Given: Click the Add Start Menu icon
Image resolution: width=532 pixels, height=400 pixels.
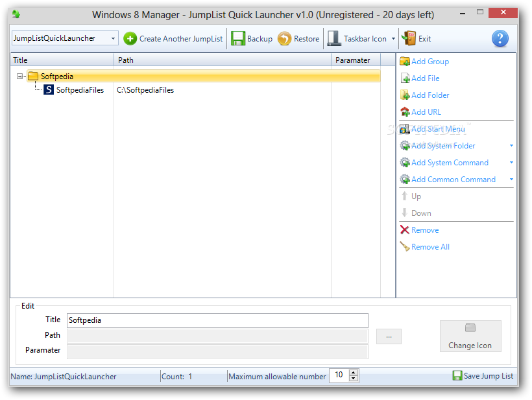Looking at the screenshot, I should tap(405, 129).
